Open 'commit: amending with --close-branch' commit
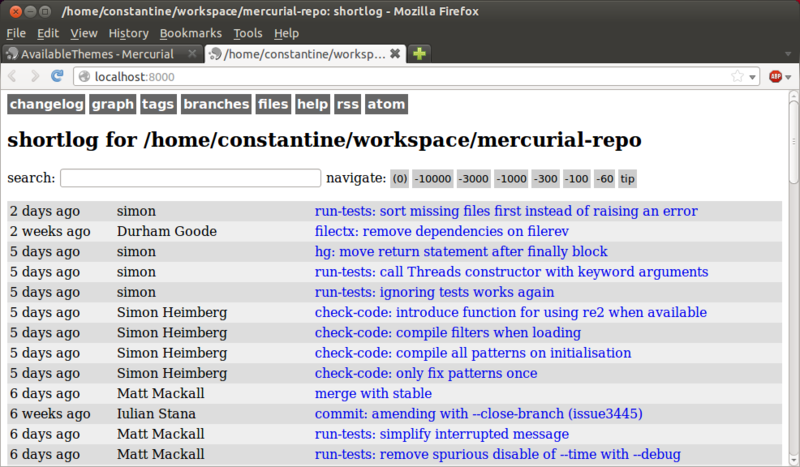This screenshot has width=800, height=467. click(x=479, y=413)
